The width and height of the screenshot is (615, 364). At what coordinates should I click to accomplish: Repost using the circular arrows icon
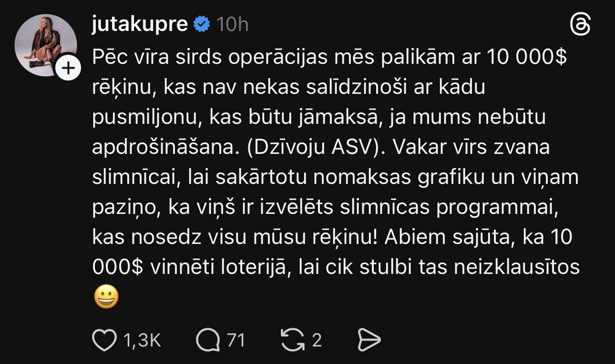pos(293,341)
